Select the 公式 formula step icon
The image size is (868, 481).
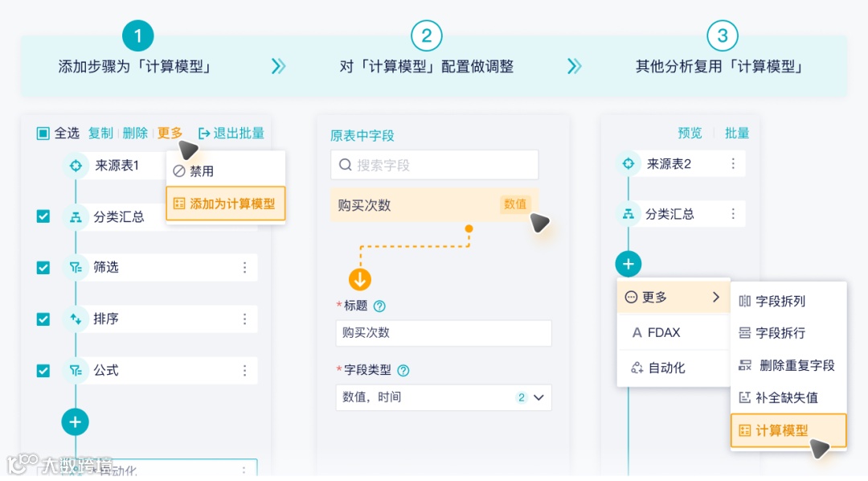75,371
